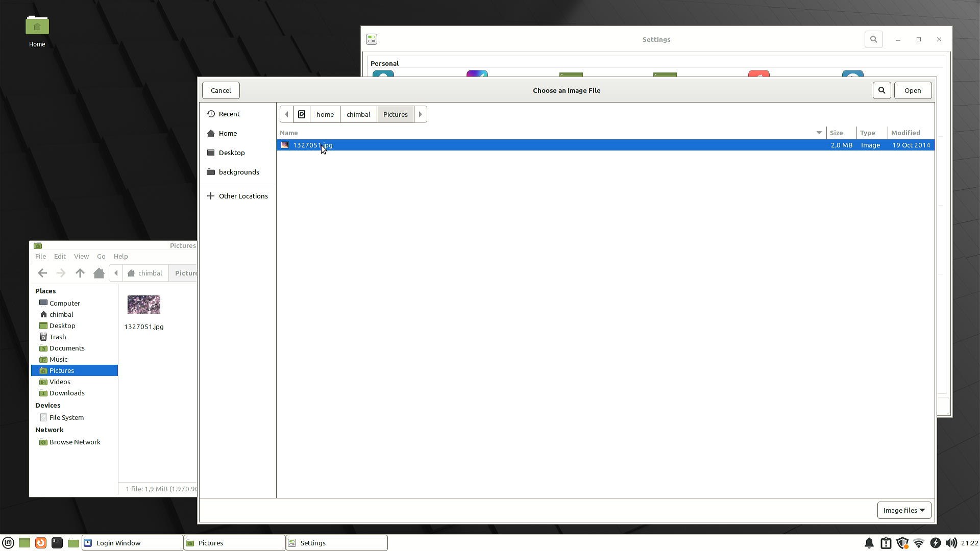Click the Settings window search icon
Screen dimensions: 980x551
(x=873, y=39)
